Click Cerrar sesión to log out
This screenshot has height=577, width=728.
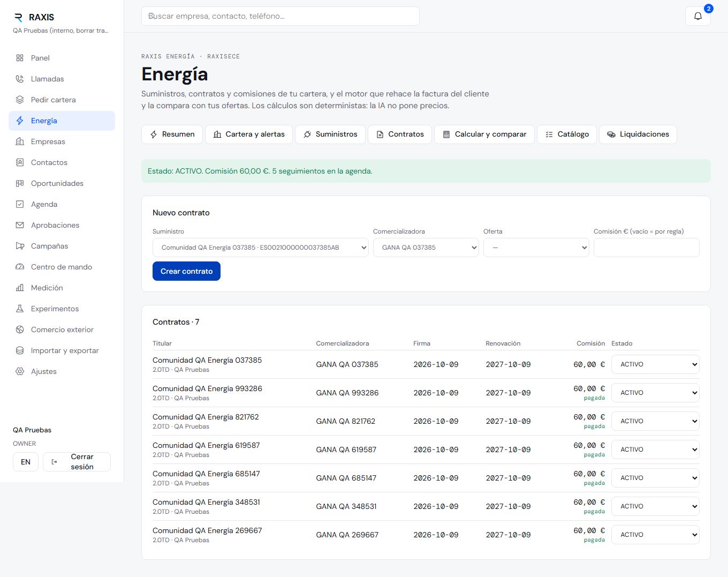[x=77, y=462]
